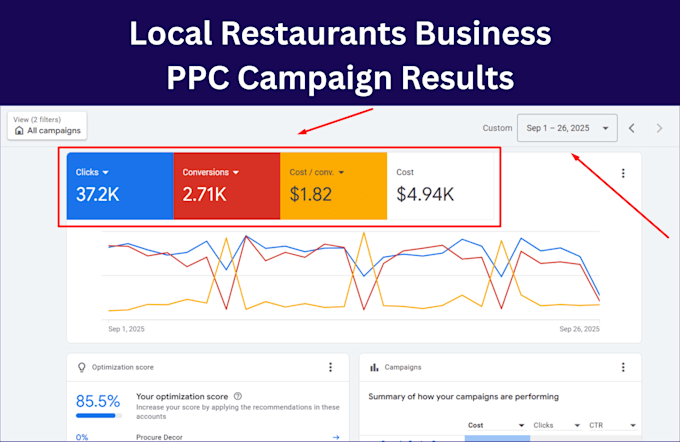Select the blue Clicks metric card
The image size is (680, 442).
[x=120, y=186]
